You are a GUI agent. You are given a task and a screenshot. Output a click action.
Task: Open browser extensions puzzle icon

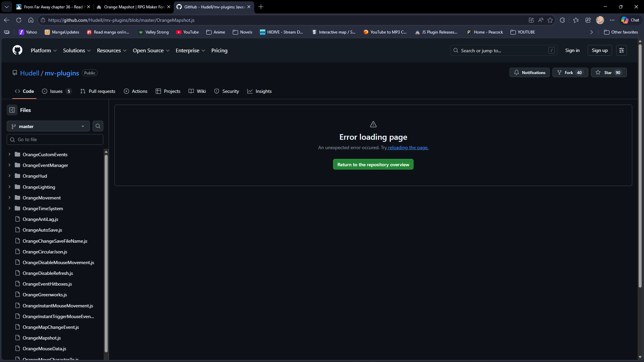(562, 20)
